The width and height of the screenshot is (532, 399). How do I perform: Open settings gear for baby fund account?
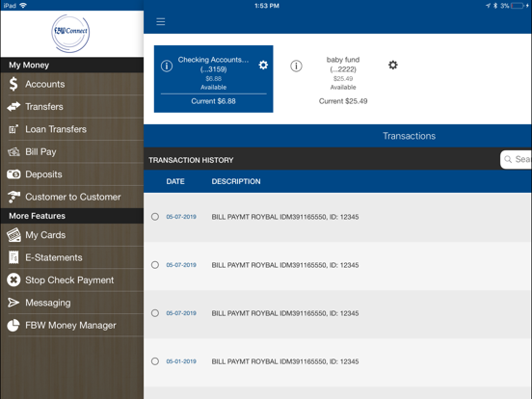click(393, 65)
